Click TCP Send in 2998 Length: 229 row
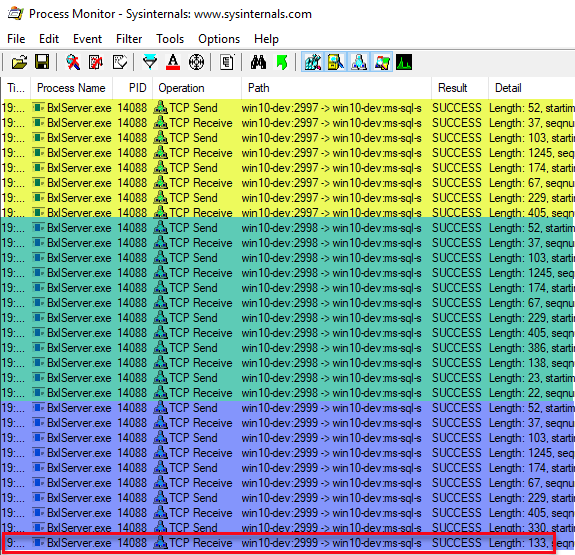Screen dimensions: 575x555 (193, 318)
